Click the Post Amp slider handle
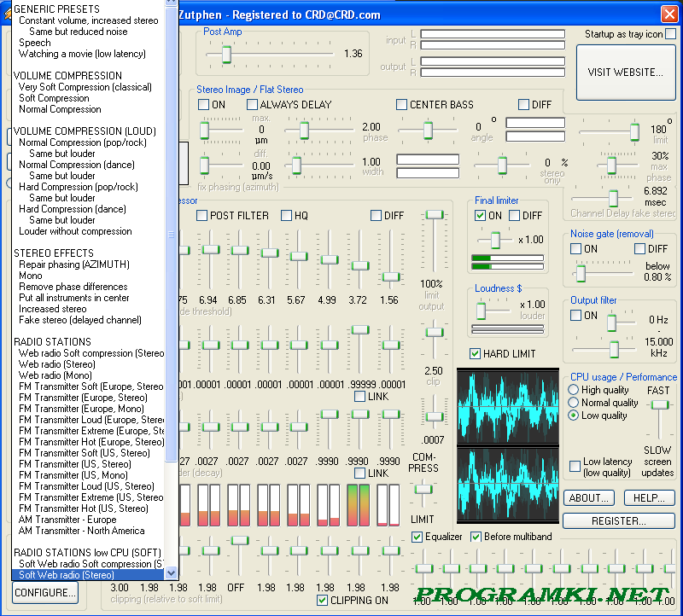Viewport: 683px width, 616px height. point(226,55)
